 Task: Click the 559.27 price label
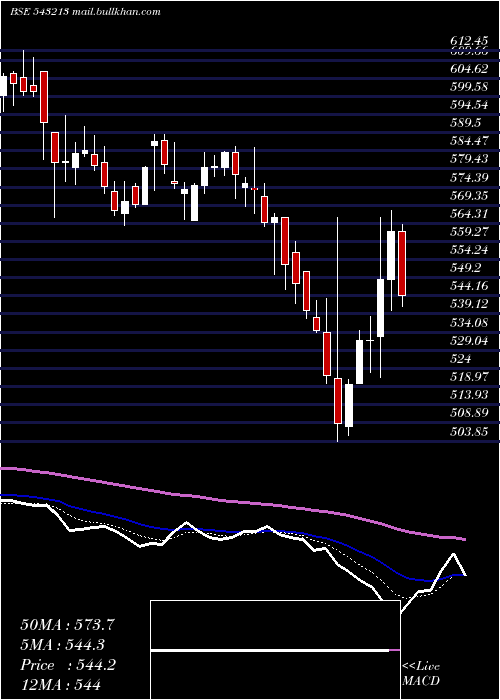tap(469, 232)
